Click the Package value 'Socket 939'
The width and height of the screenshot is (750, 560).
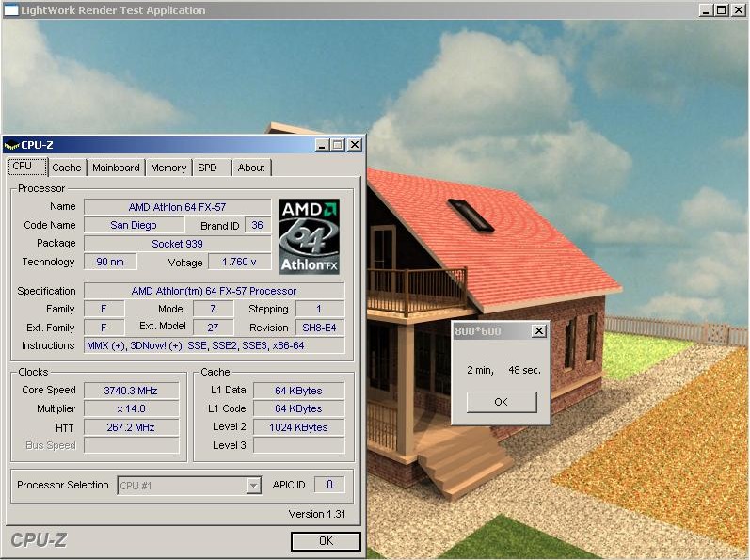pos(178,244)
